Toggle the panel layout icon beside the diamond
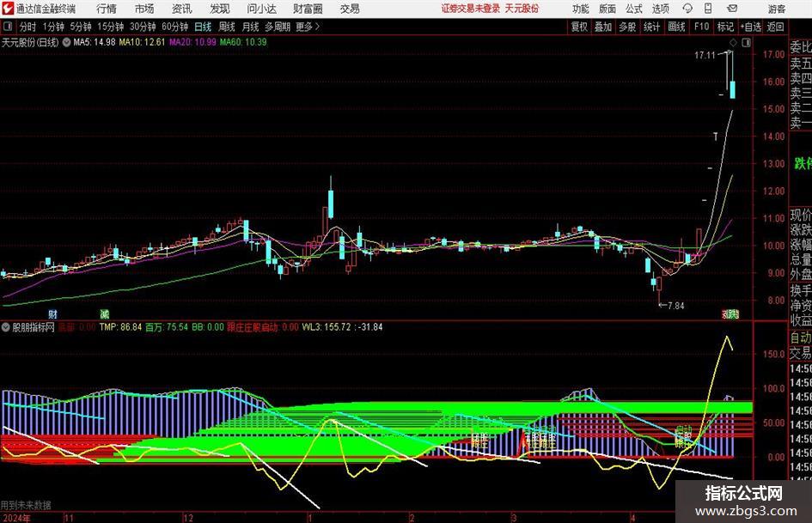 click(x=746, y=42)
